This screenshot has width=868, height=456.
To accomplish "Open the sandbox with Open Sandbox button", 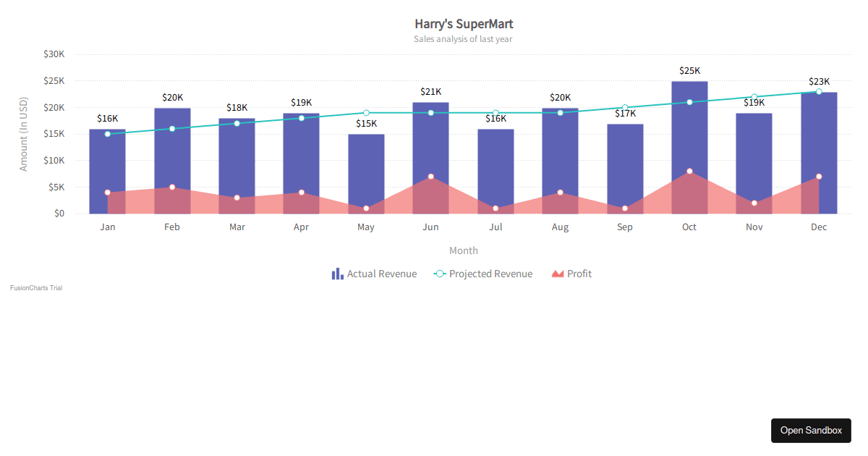I will click(811, 430).
